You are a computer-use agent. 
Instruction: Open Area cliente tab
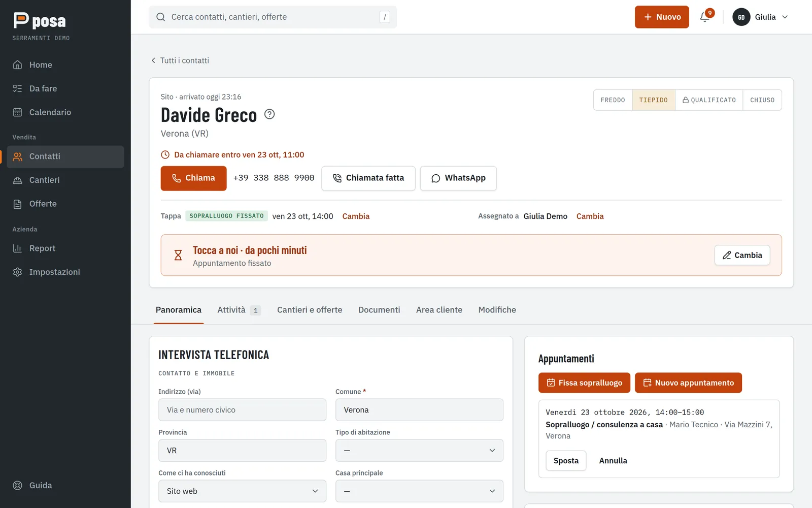click(439, 310)
